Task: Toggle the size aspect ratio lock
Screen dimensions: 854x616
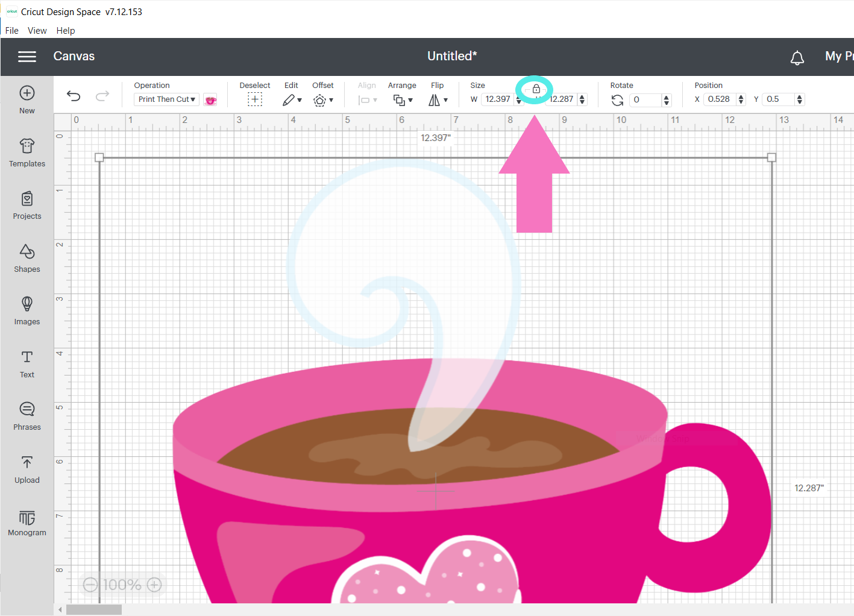Action: 535,89
